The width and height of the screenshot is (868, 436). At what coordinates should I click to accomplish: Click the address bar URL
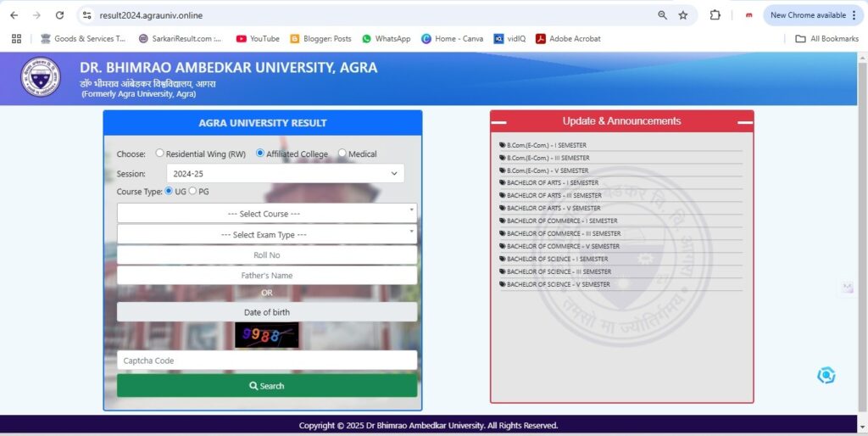coord(151,15)
